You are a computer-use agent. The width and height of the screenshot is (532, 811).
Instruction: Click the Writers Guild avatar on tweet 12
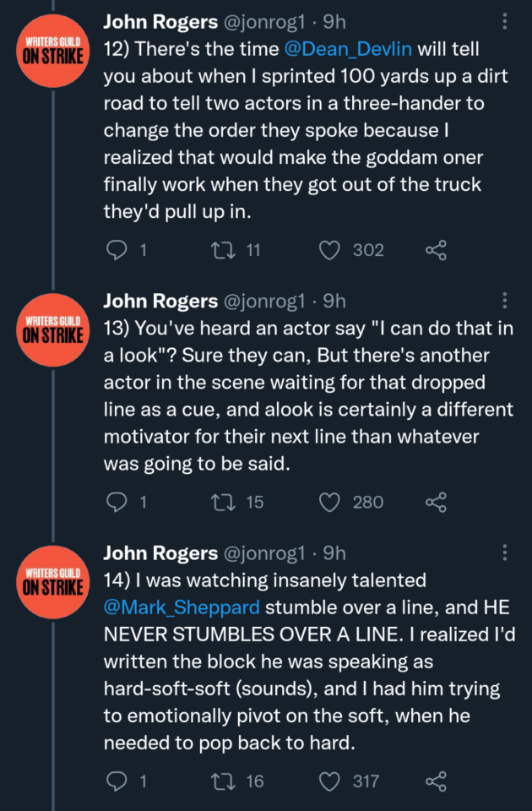pos(52,49)
